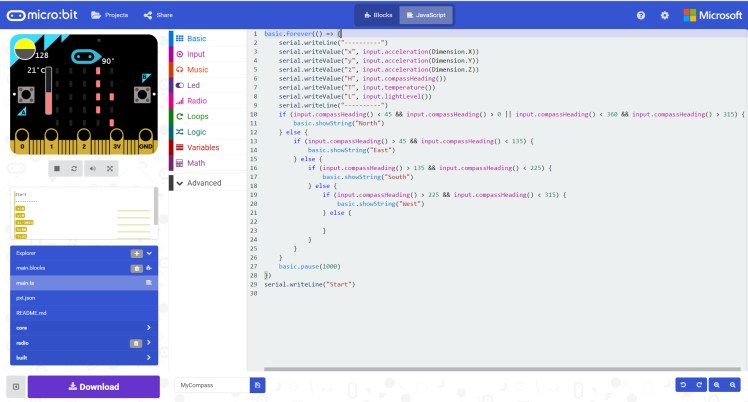Open the Help question-mark icon

pyautogui.click(x=641, y=15)
